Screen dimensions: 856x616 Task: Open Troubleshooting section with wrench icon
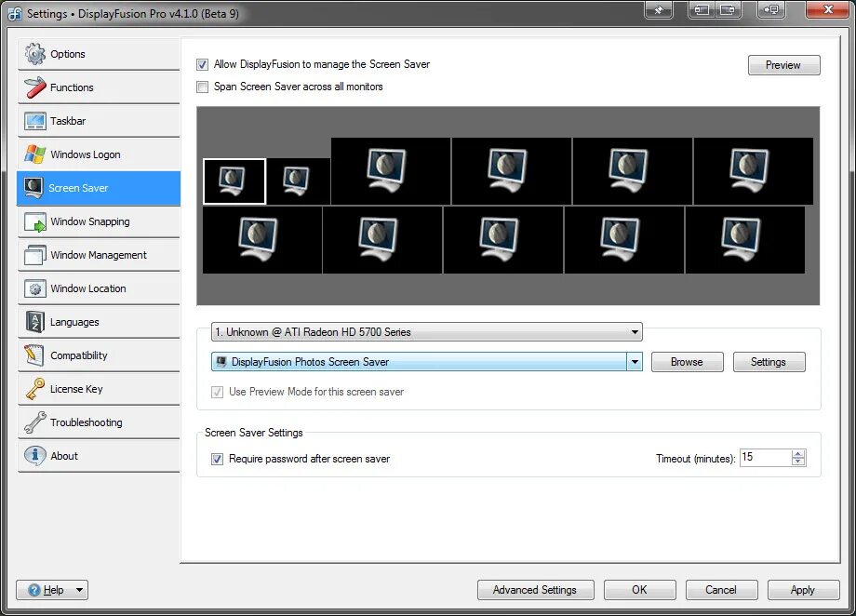[99, 422]
